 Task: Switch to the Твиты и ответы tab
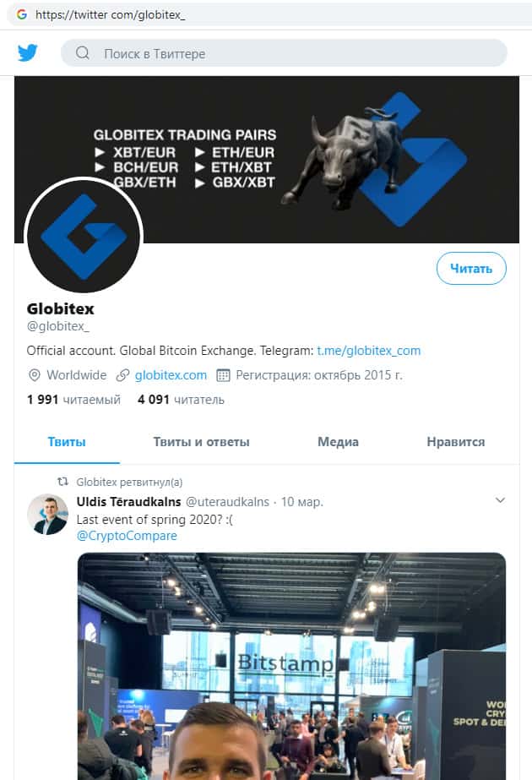pyautogui.click(x=201, y=442)
